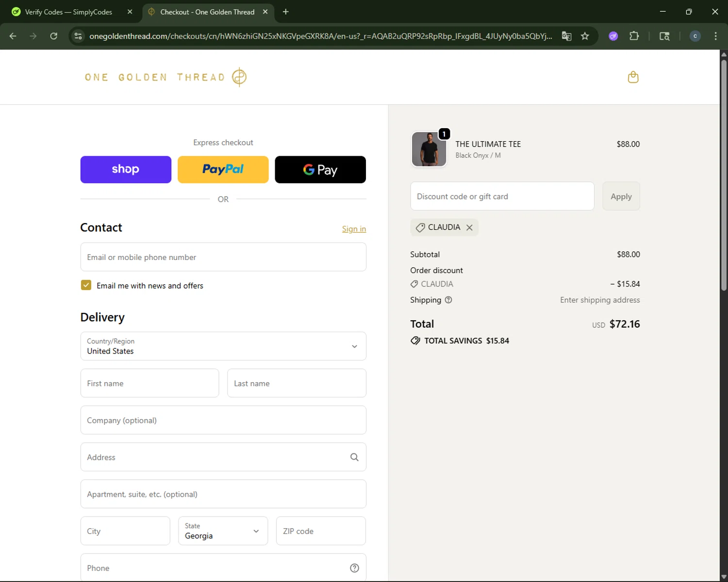Click the Company (optional) field

point(223,420)
